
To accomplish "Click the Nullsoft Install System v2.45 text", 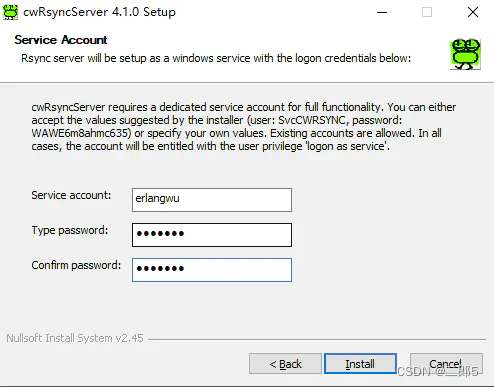I will [75, 338].
